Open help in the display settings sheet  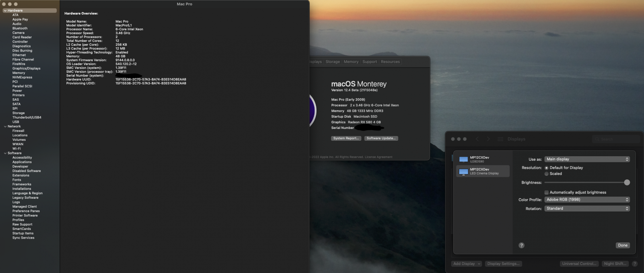click(522, 245)
